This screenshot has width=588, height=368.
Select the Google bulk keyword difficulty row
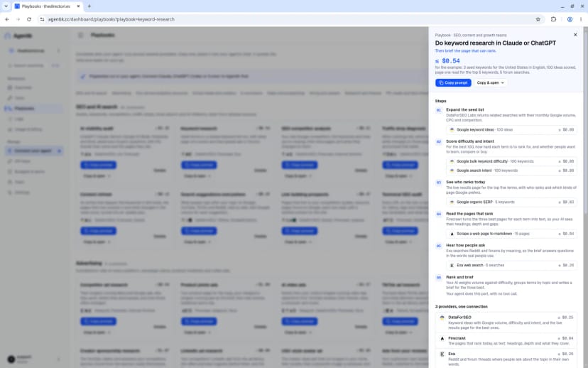(x=511, y=161)
